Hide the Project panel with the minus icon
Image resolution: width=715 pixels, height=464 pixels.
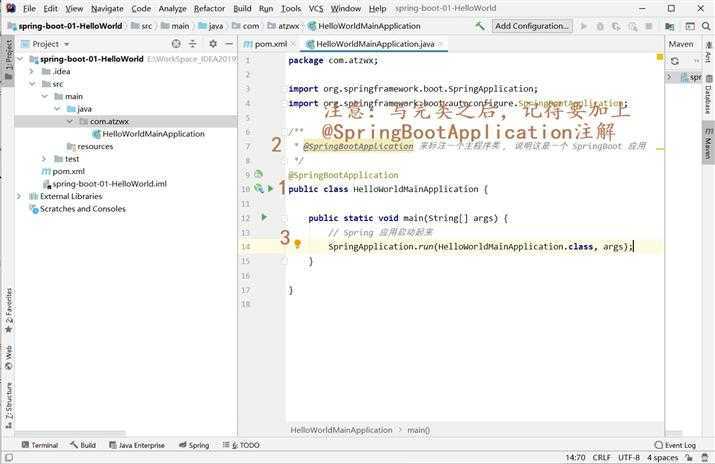click(x=229, y=44)
